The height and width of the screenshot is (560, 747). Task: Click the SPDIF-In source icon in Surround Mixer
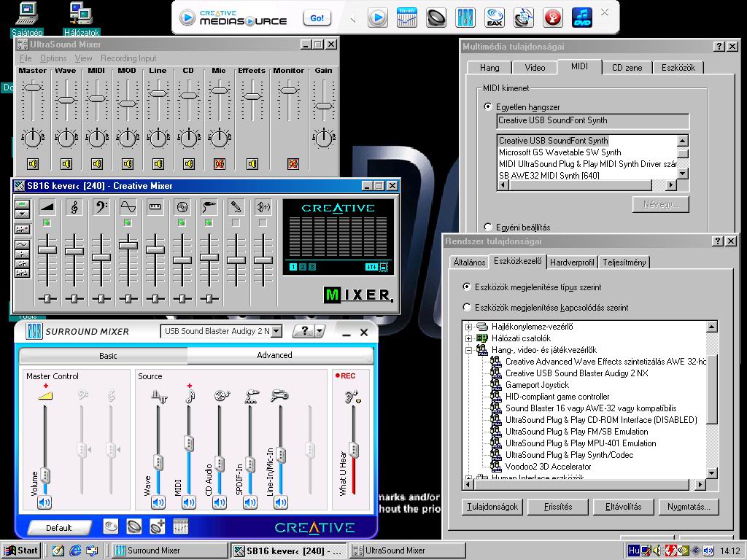click(251, 396)
